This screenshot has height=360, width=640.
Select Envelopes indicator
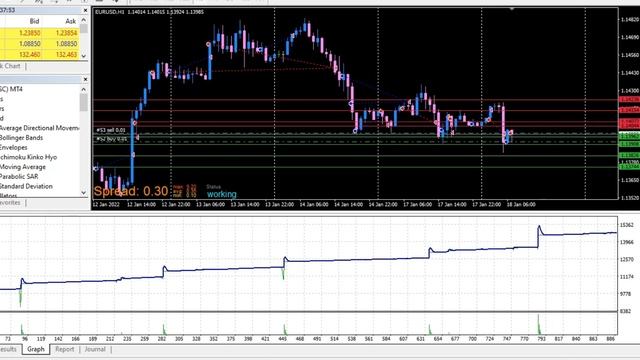pos(13,147)
